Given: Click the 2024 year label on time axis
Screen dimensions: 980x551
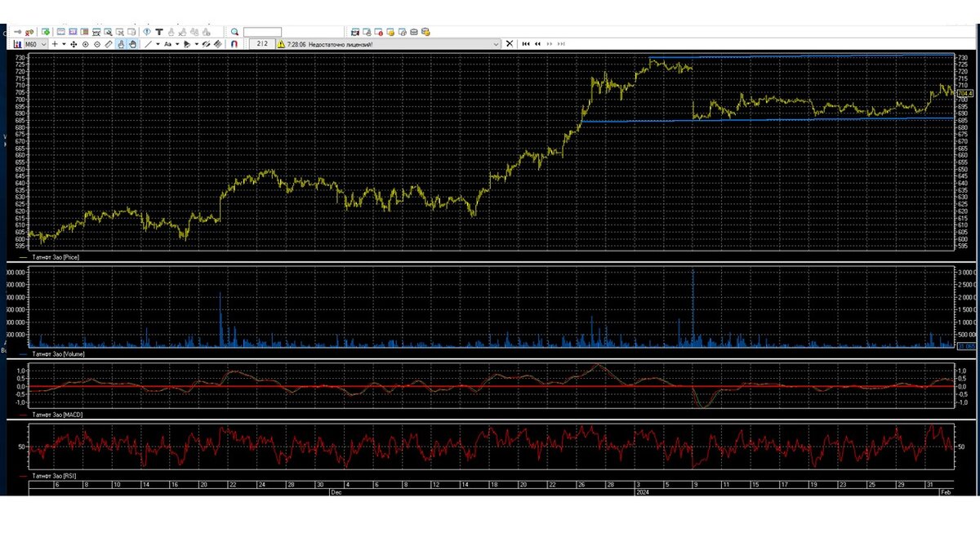Looking at the screenshot, I should [642, 492].
